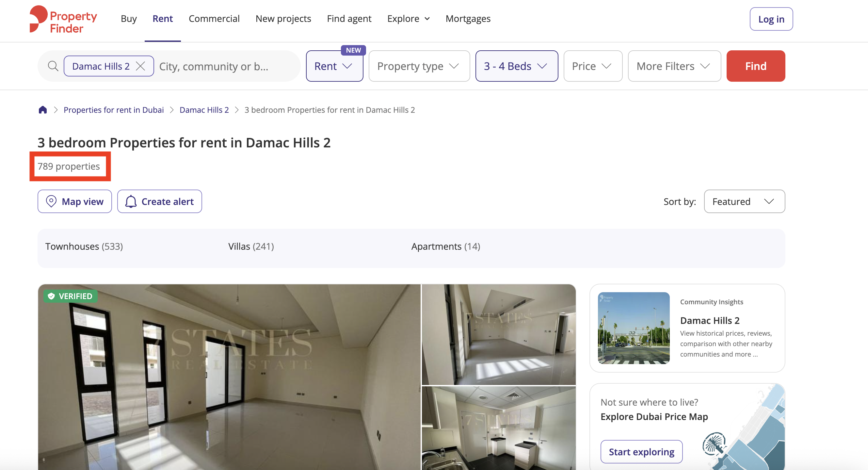
Task: Click the Start exploring button
Action: pyautogui.click(x=641, y=451)
